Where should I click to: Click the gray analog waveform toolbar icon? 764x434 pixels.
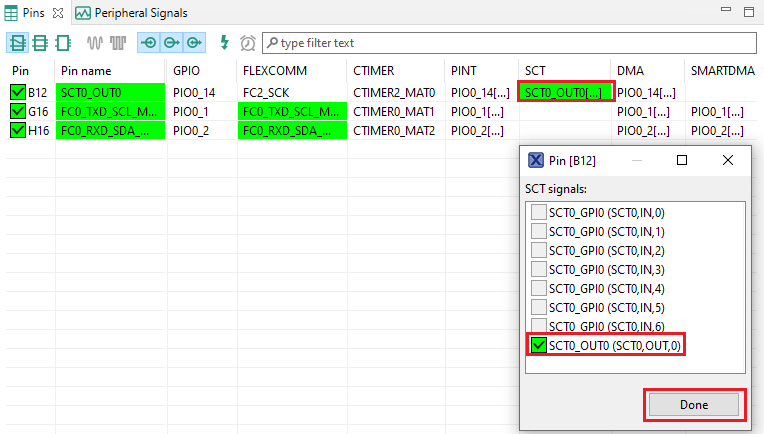[x=96, y=43]
